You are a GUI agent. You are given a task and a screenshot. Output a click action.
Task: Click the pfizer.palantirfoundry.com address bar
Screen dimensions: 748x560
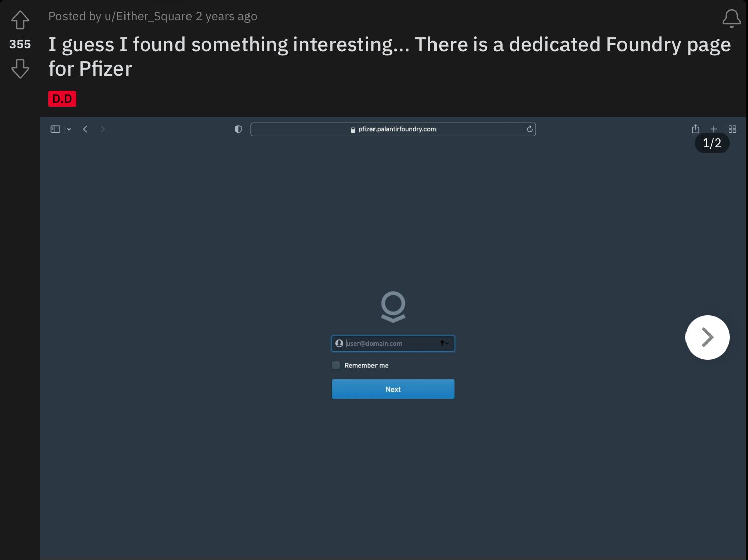[393, 129]
